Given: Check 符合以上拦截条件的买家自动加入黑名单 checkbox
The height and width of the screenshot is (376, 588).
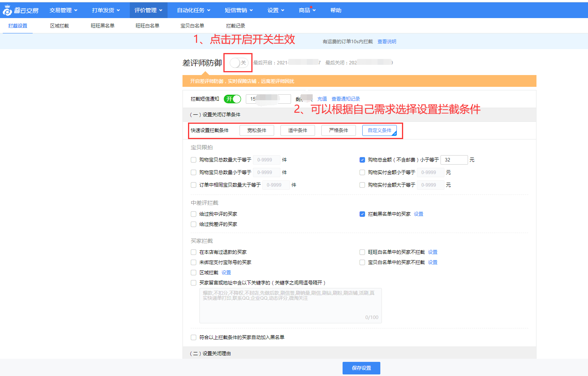Looking at the screenshot, I should tap(194, 337).
